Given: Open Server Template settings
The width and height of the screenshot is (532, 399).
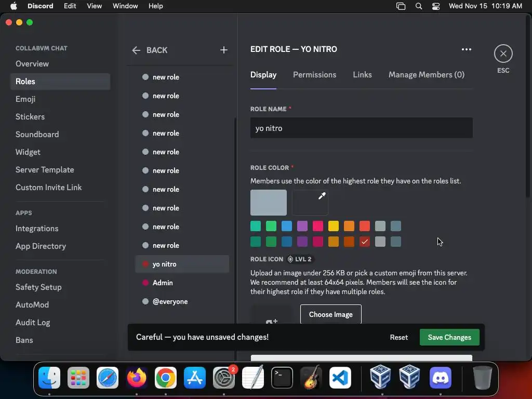Looking at the screenshot, I should (x=60, y=170).
